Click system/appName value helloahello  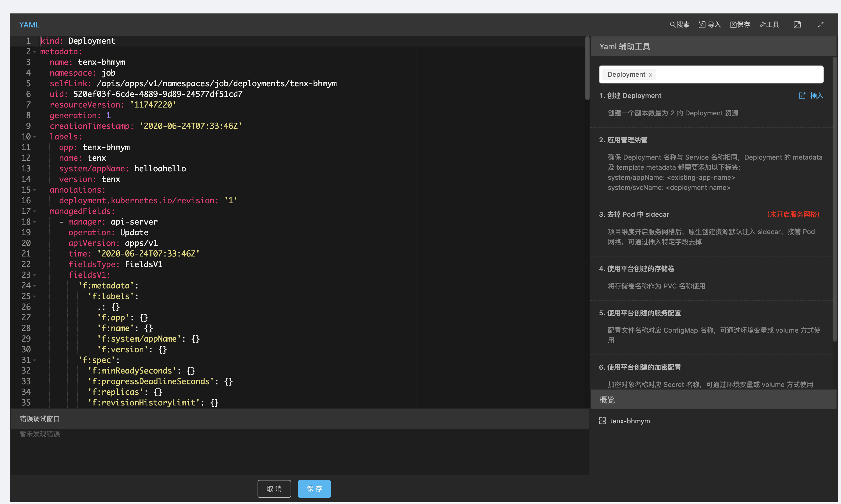coord(160,169)
